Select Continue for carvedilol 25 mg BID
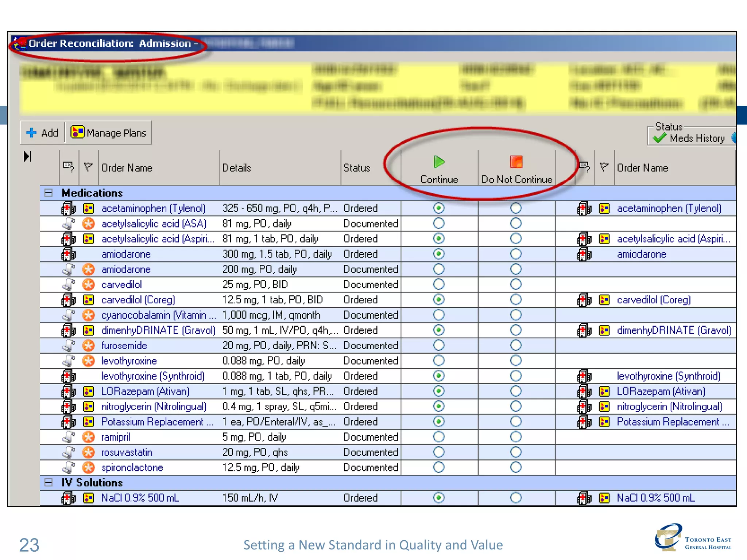The width and height of the screenshot is (747, 560). pos(438,284)
